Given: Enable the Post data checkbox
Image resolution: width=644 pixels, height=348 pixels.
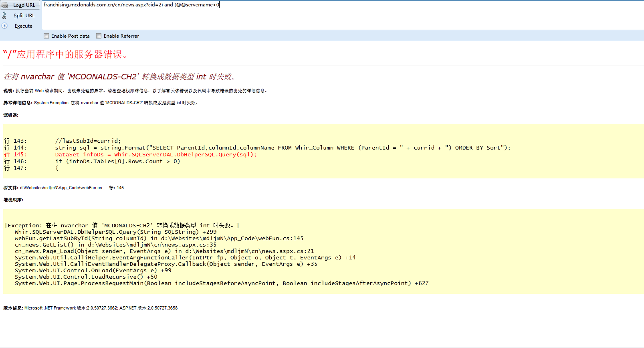Looking at the screenshot, I should click(x=46, y=36).
